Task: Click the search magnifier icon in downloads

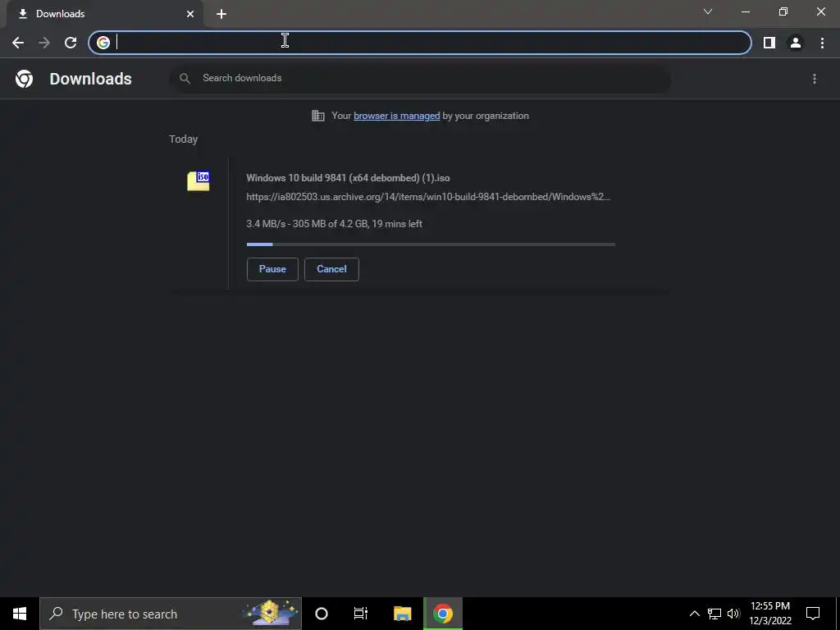Action: coord(185,79)
